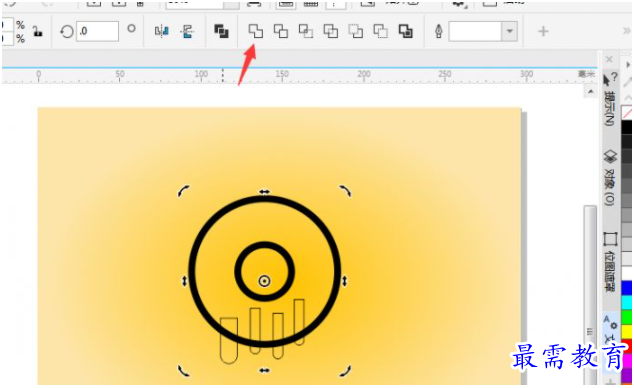Click the Simplify shapes icon
This screenshot has height=388, width=634.
tap(330, 31)
